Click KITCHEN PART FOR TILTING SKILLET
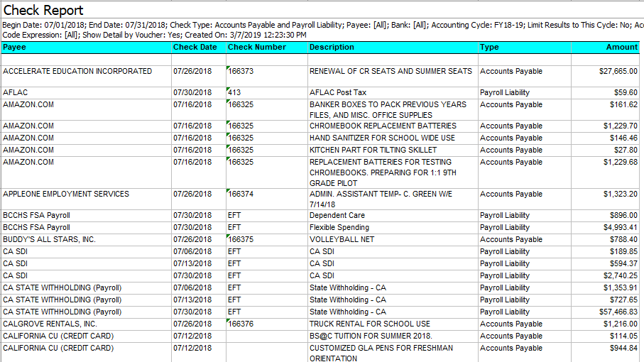The width and height of the screenshot is (644, 362). (x=373, y=150)
